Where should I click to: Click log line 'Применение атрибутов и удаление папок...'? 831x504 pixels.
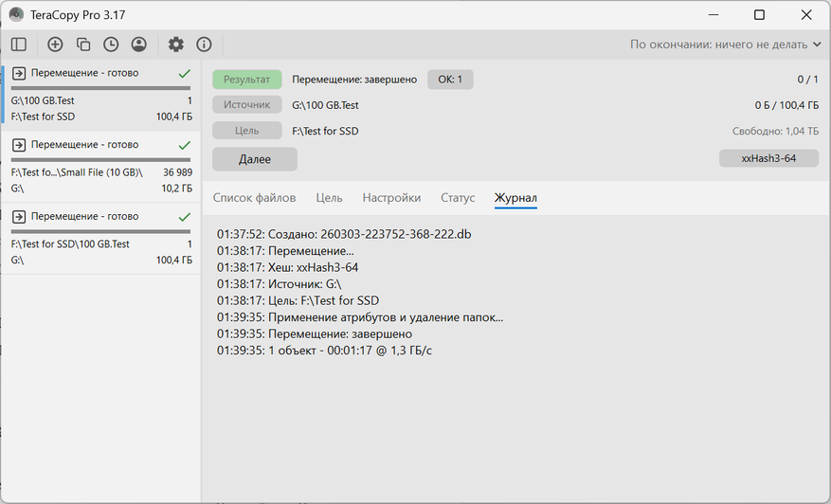point(360,317)
